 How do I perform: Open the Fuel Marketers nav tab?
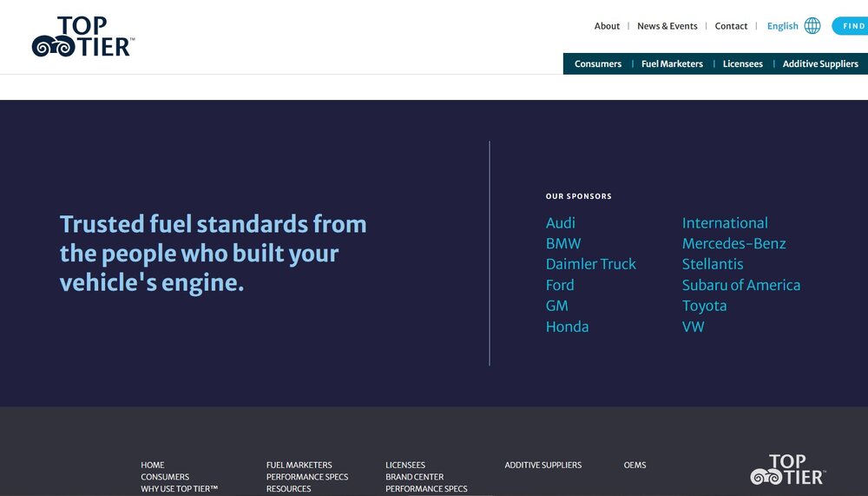point(672,63)
